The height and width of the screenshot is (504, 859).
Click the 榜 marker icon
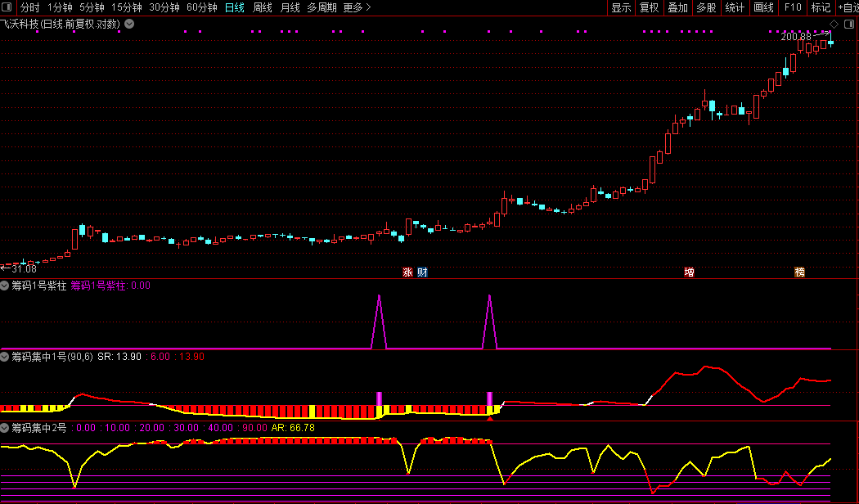(x=799, y=272)
